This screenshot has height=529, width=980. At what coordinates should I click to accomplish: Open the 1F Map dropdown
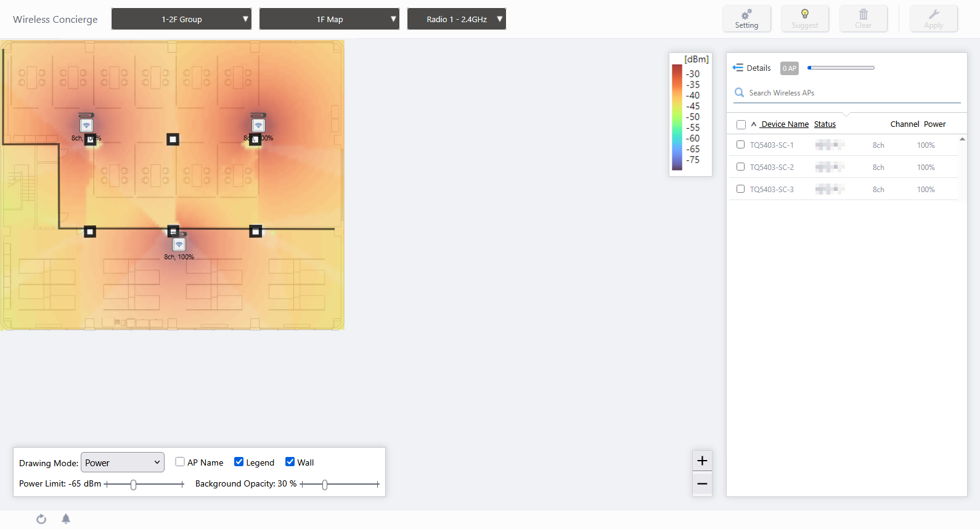tap(329, 19)
